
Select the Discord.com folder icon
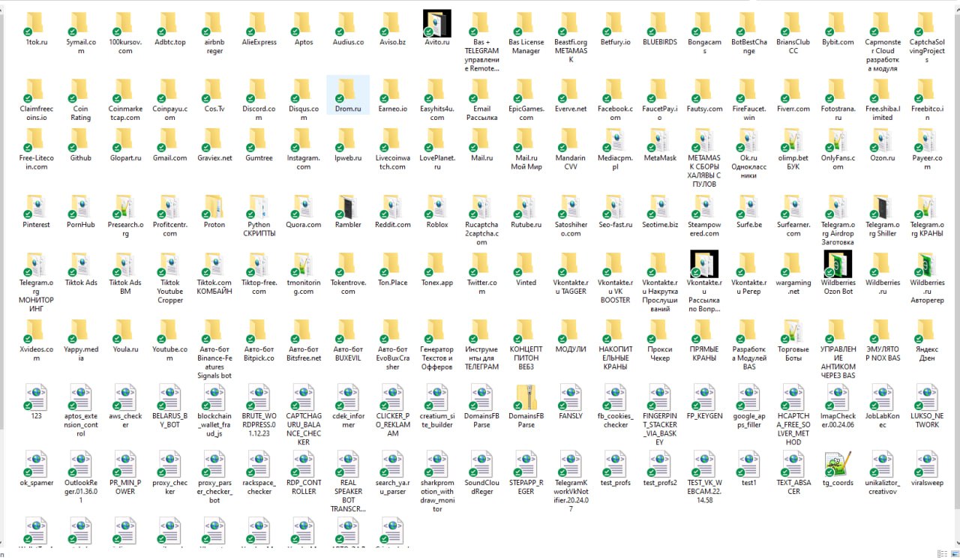click(259, 90)
